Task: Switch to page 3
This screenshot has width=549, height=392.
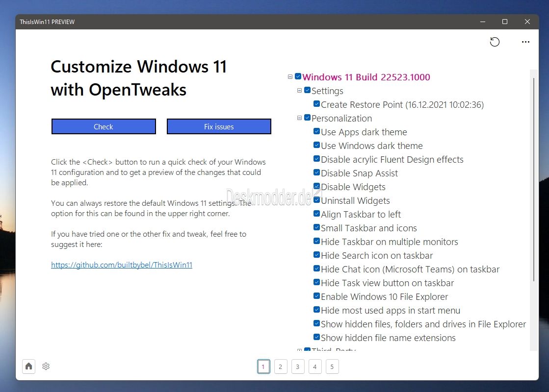Action: 298,367
